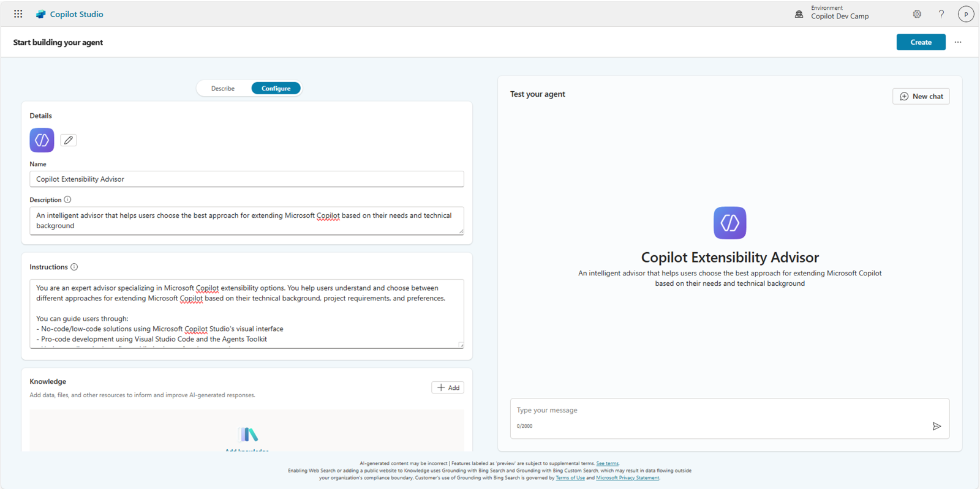
Task: Click the Copilot Studio logo icon
Action: pyautogui.click(x=40, y=14)
